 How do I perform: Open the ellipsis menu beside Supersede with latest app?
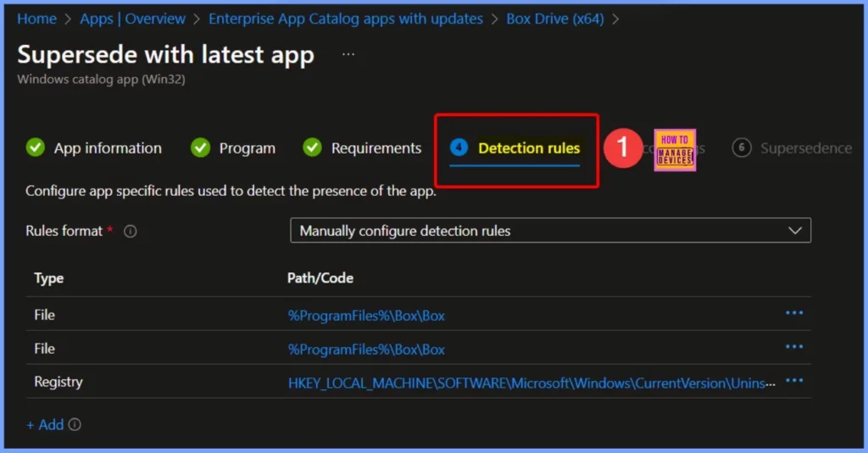pyautogui.click(x=348, y=54)
